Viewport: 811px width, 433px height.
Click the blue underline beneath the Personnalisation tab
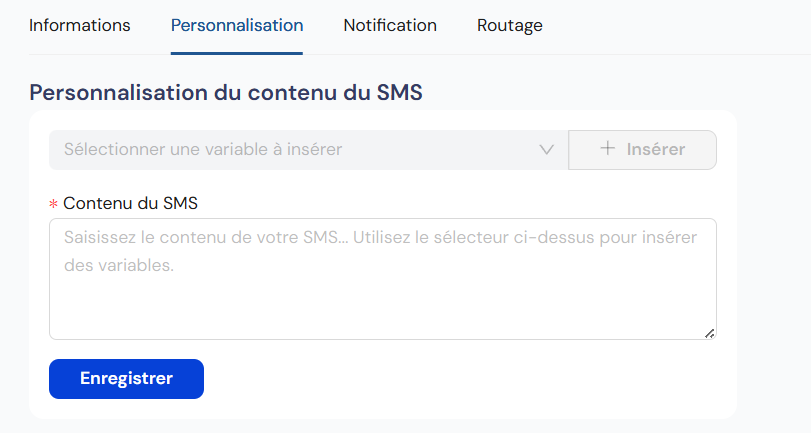(237, 53)
